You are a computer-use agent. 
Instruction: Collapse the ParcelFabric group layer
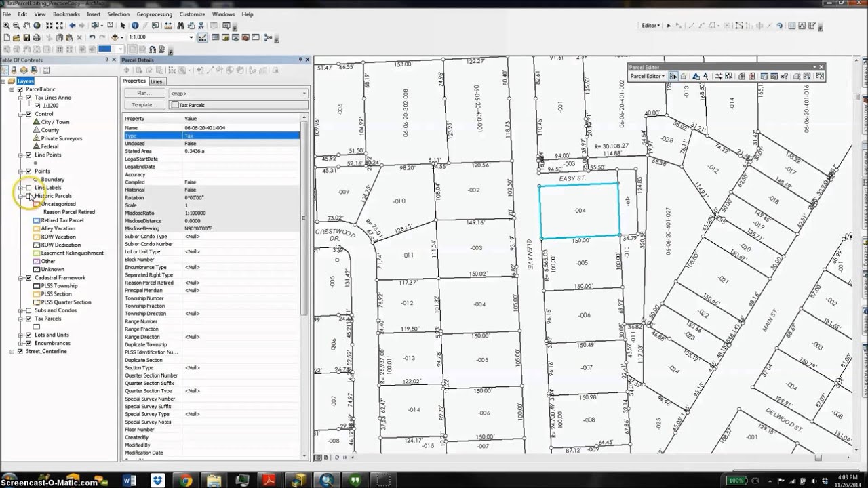pyautogui.click(x=12, y=89)
